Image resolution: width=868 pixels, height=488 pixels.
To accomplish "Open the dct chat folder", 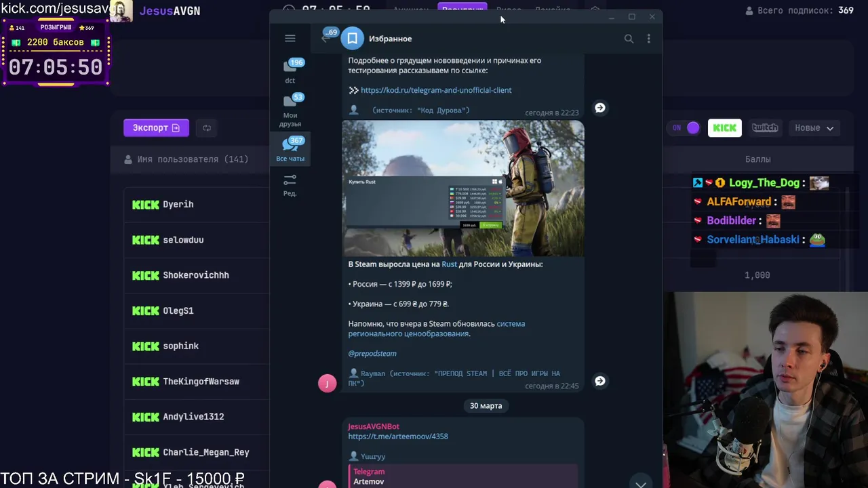I will pos(290,70).
